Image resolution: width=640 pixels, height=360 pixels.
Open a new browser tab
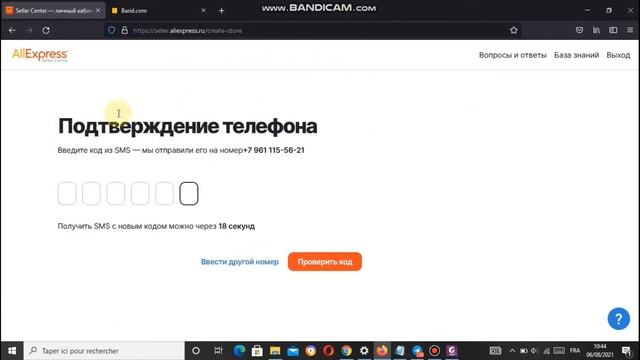click(222, 11)
